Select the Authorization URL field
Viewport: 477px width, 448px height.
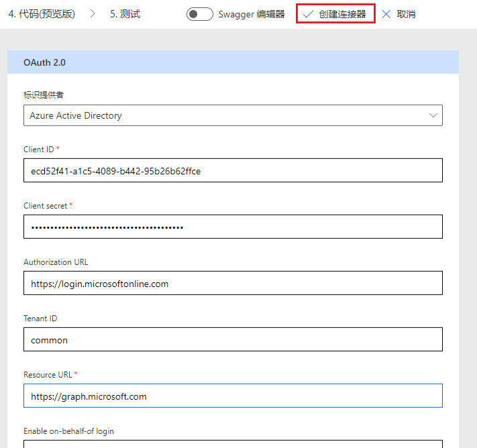(x=233, y=283)
